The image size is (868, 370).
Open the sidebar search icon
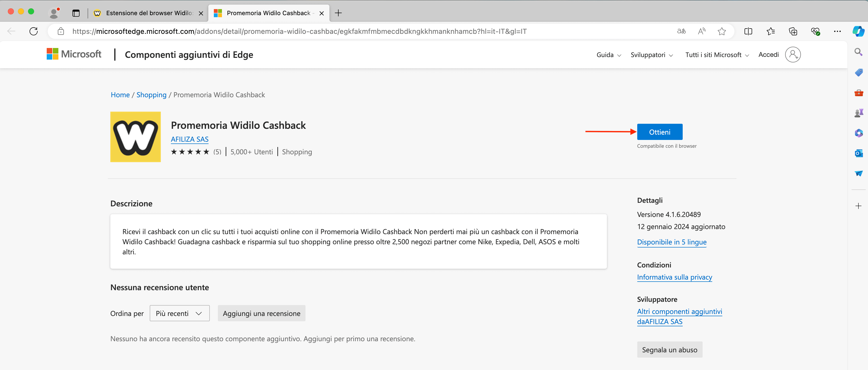858,52
